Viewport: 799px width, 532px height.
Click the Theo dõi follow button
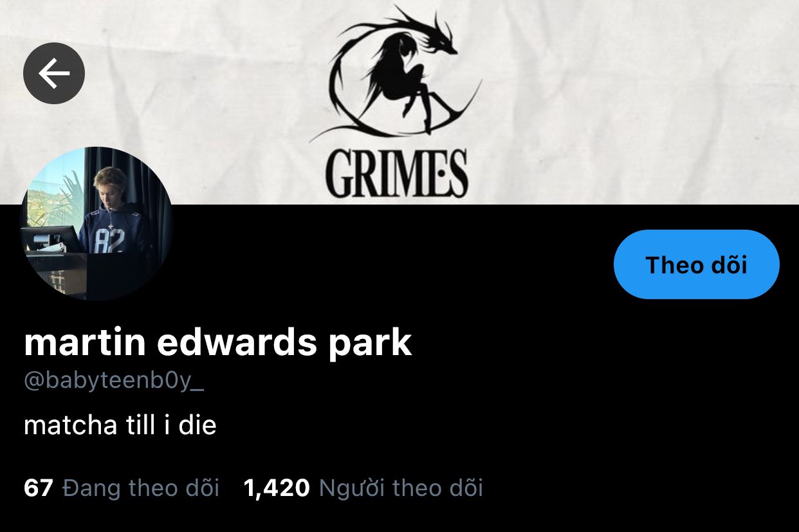tap(696, 264)
